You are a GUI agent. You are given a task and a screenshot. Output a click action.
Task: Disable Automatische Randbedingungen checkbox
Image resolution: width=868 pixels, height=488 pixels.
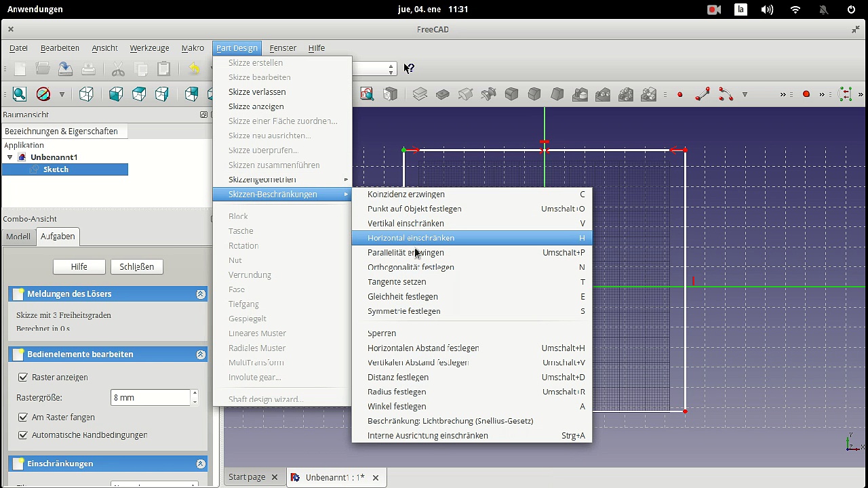pos(23,435)
